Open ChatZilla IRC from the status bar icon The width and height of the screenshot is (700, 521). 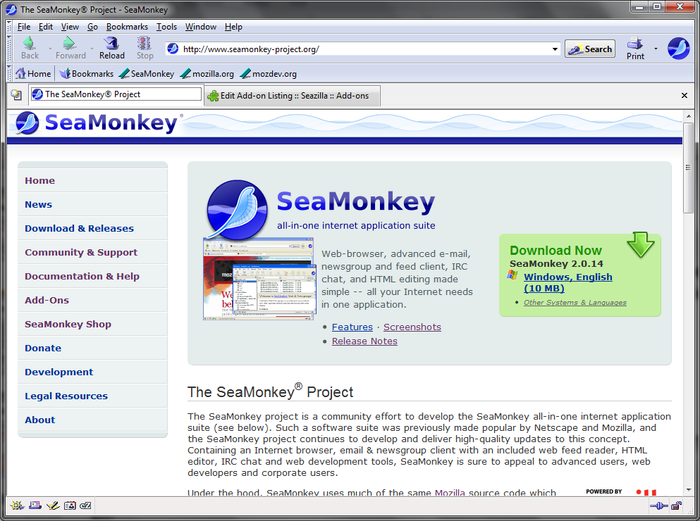pyautogui.click(x=85, y=505)
